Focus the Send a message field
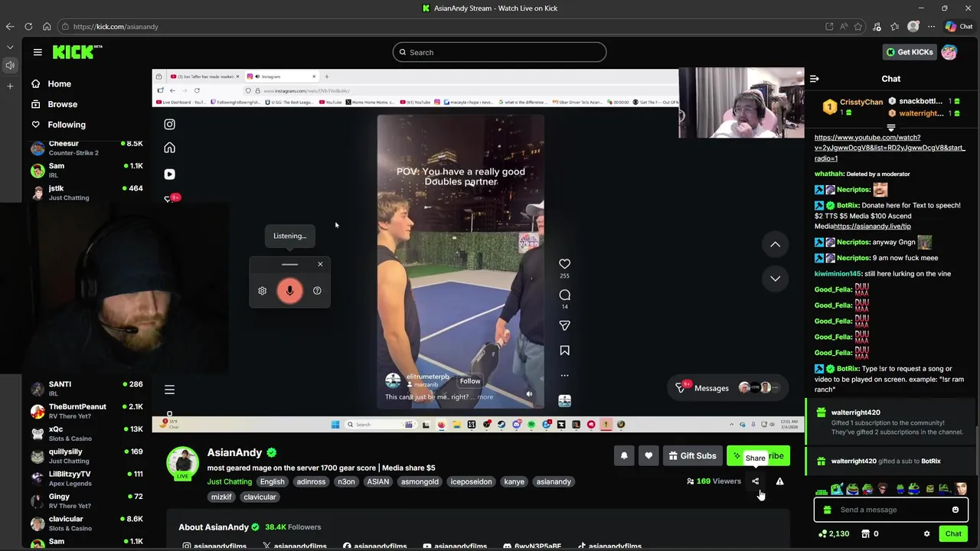 tap(890, 510)
